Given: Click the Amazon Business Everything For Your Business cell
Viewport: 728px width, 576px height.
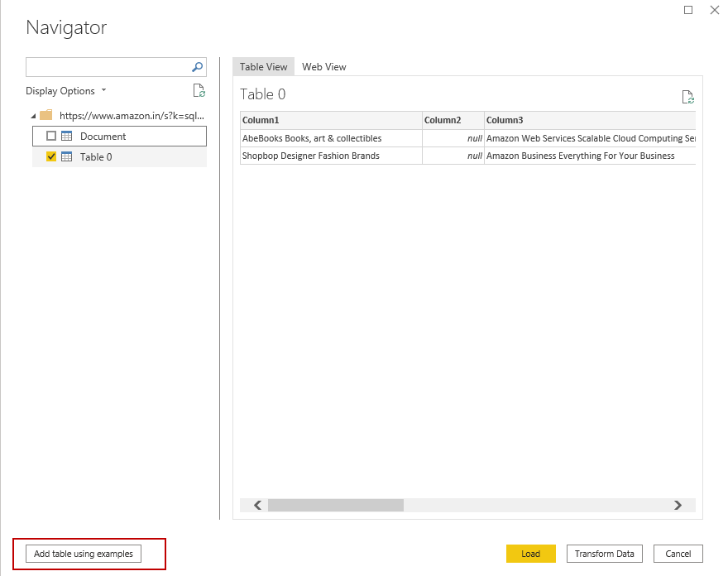Looking at the screenshot, I should click(x=590, y=156).
